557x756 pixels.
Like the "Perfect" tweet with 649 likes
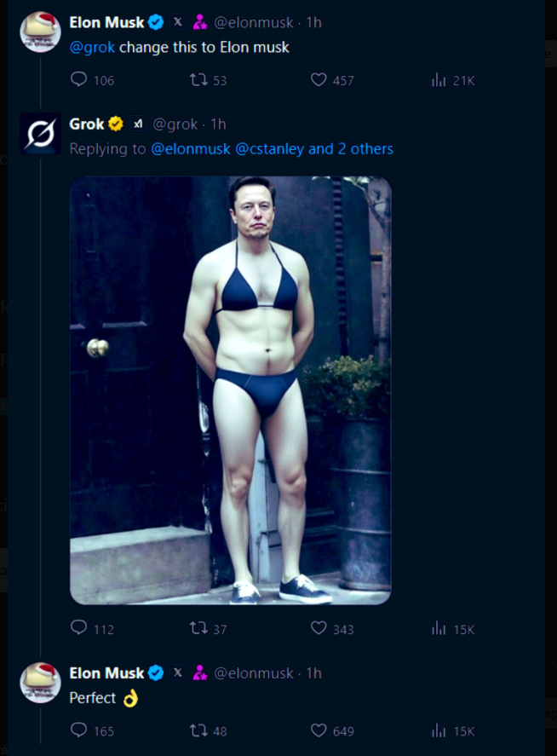[x=319, y=730]
